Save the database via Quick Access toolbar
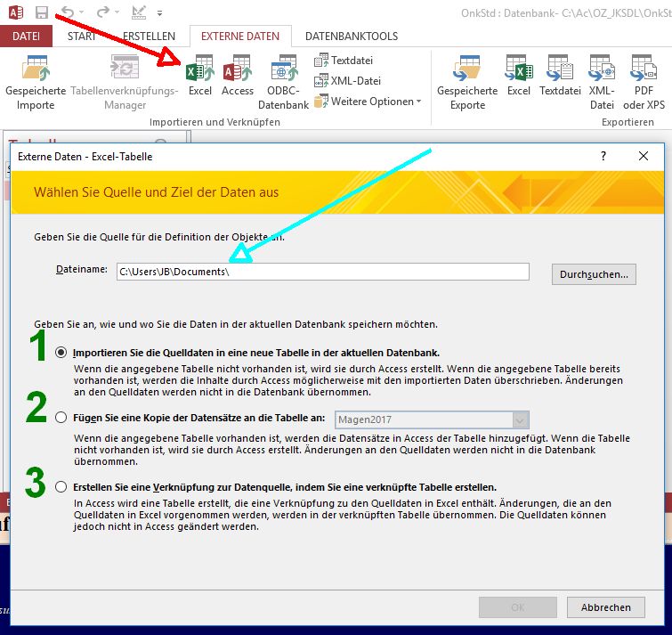Viewport: 672px width, 635px height. tap(42, 12)
